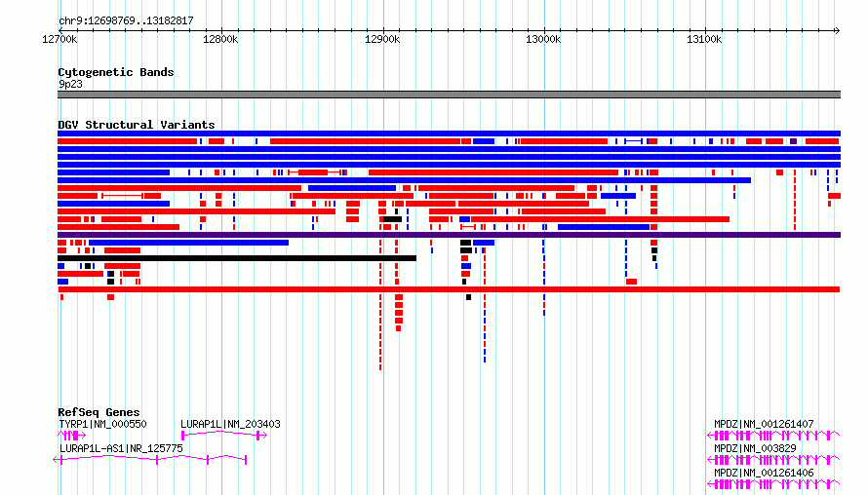Open the LURAP1L|NM_203403 gene label
Screen dimensions: 868x495
click(230, 424)
